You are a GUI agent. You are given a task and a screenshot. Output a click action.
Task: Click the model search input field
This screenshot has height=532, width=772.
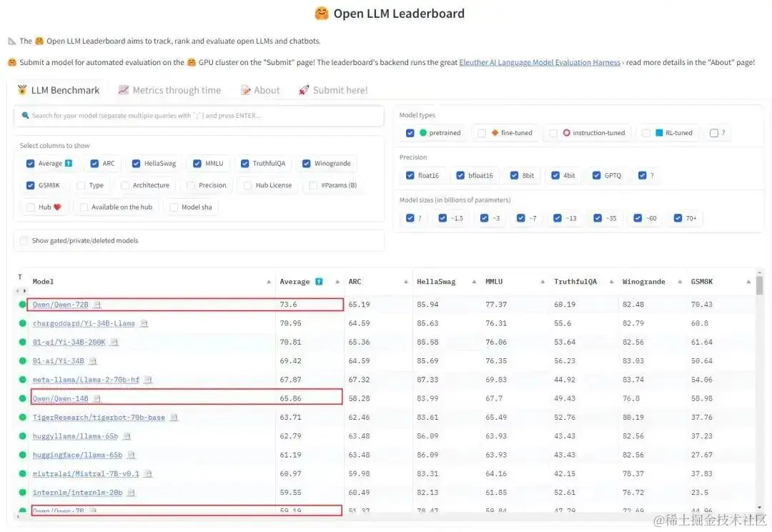[199, 116]
